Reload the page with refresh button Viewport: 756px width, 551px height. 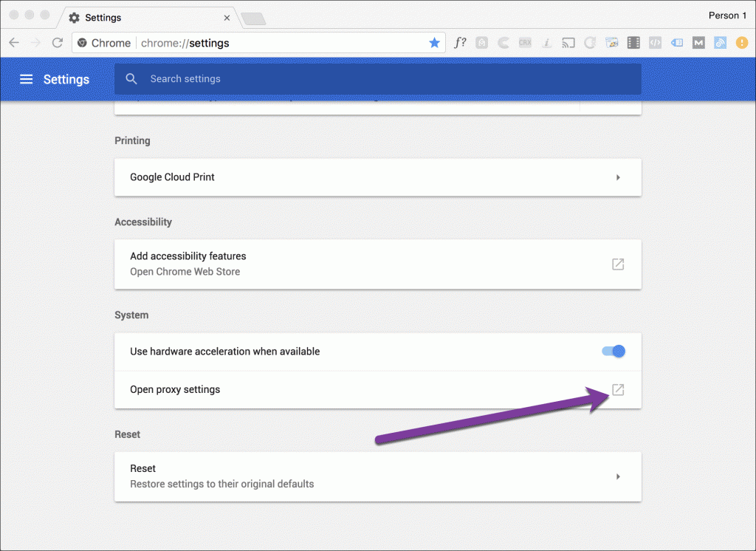58,43
